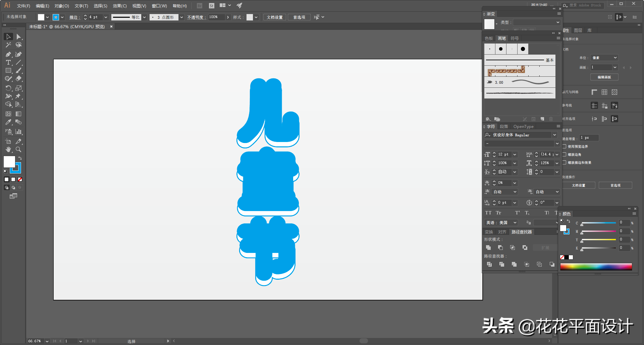The image size is (644, 345).
Task: Click the 文档设置 button in toolbar
Action: 274,17
